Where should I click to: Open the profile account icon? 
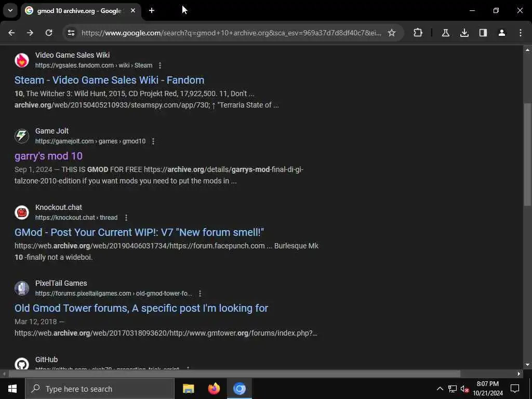pyautogui.click(x=501, y=33)
